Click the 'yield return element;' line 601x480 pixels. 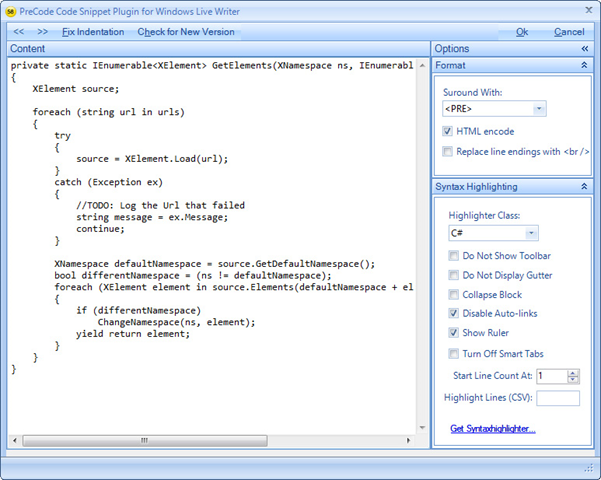[x=133, y=334]
